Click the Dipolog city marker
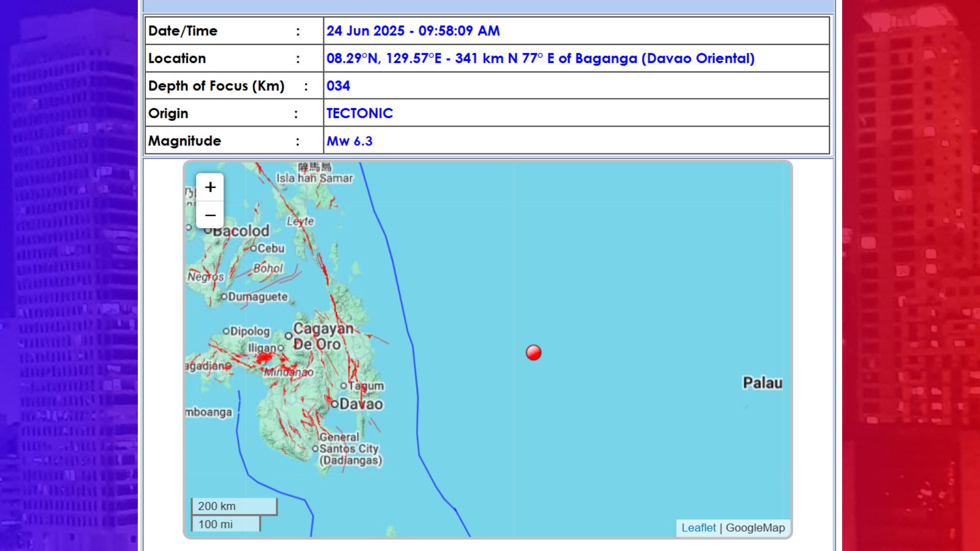Screen dimensions: 980x551 click(x=227, y=332)
